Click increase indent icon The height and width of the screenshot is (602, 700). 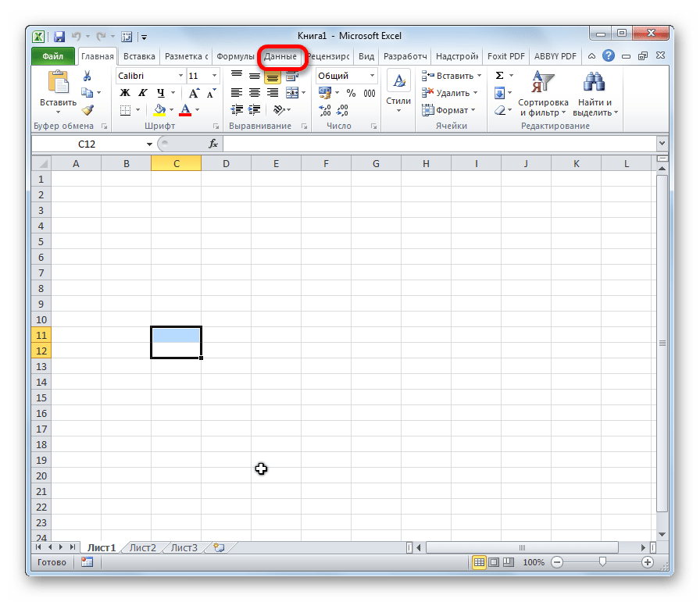[x=255, y=110]
